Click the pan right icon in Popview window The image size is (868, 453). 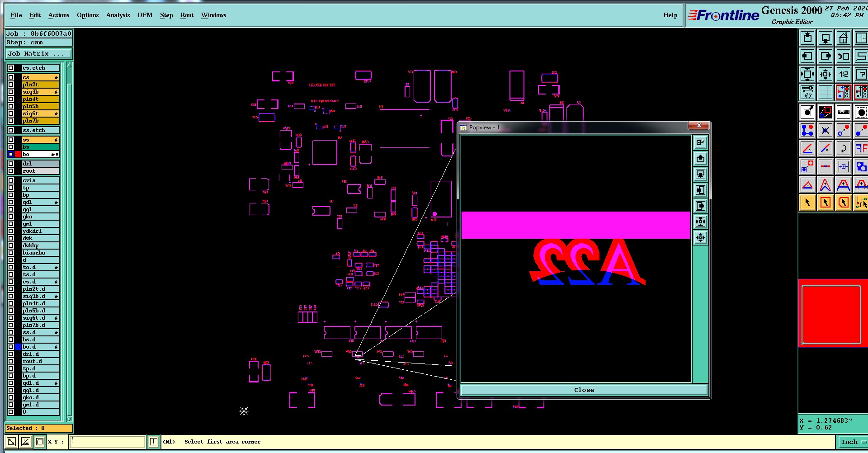[x=700, y=206]
